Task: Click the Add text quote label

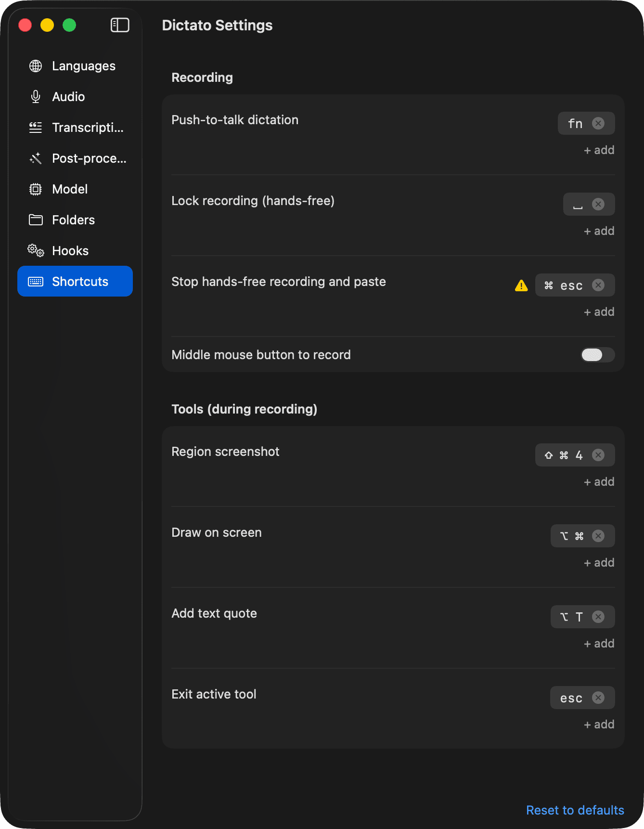Action: click(214, 613)
